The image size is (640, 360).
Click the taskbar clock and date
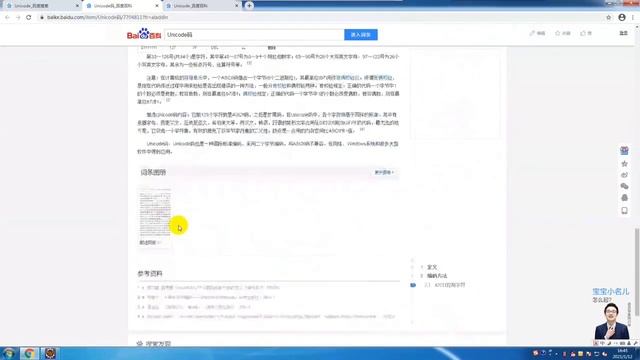tap(622, 353)
